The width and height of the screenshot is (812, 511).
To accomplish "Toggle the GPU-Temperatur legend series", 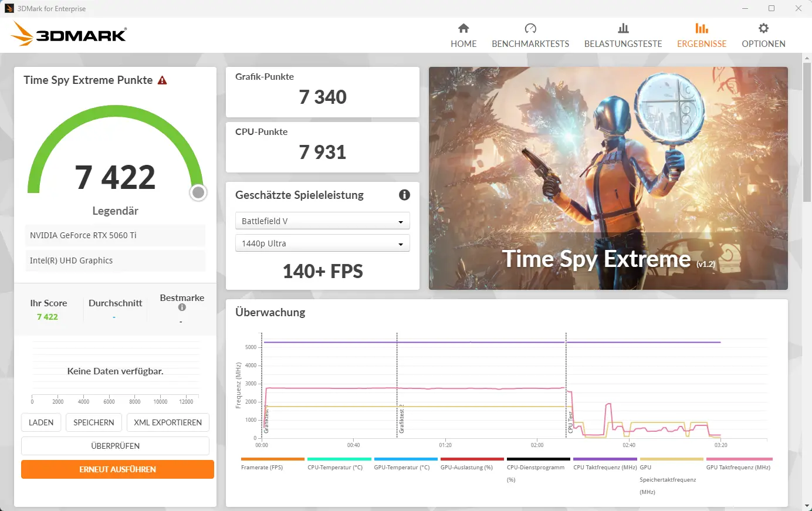I will (401, 468).
